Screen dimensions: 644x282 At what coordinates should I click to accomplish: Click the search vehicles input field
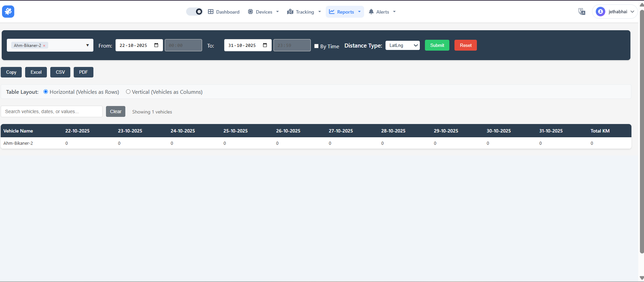(52, 111)
